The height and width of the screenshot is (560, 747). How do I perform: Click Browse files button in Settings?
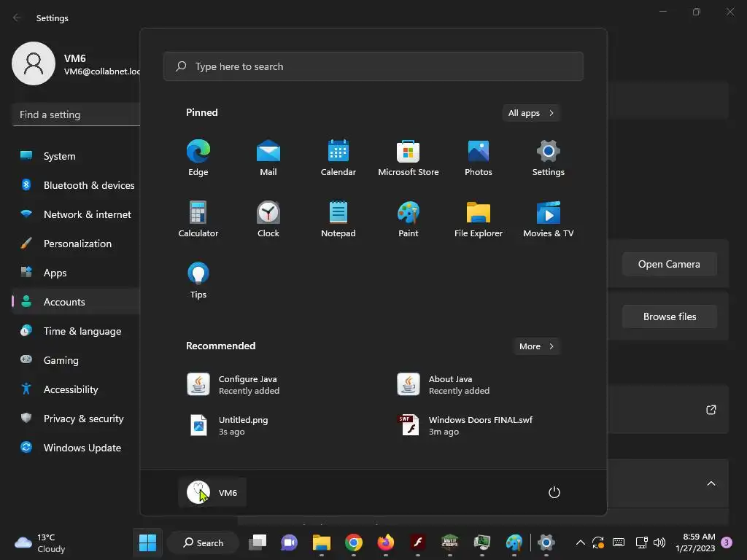[x=670, y=316]
